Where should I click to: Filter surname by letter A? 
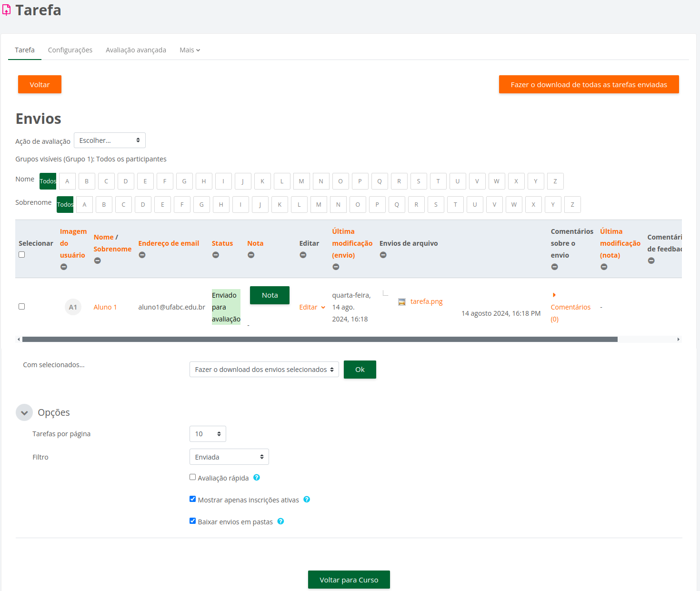(84, 204)
